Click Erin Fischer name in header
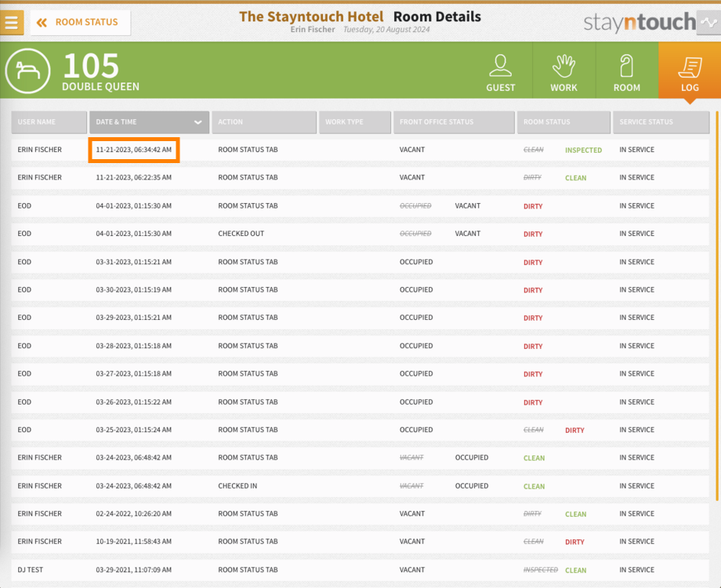The image size is (721, 588). tap(313, 30)
